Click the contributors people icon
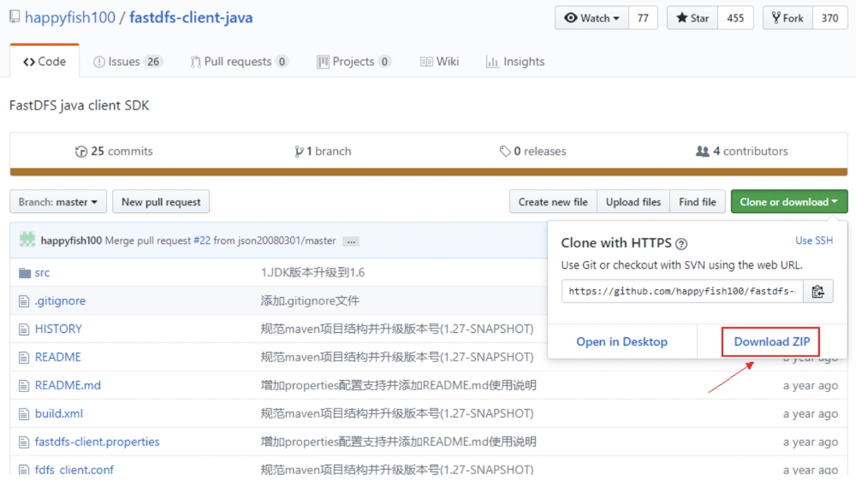 coord(703,151)
